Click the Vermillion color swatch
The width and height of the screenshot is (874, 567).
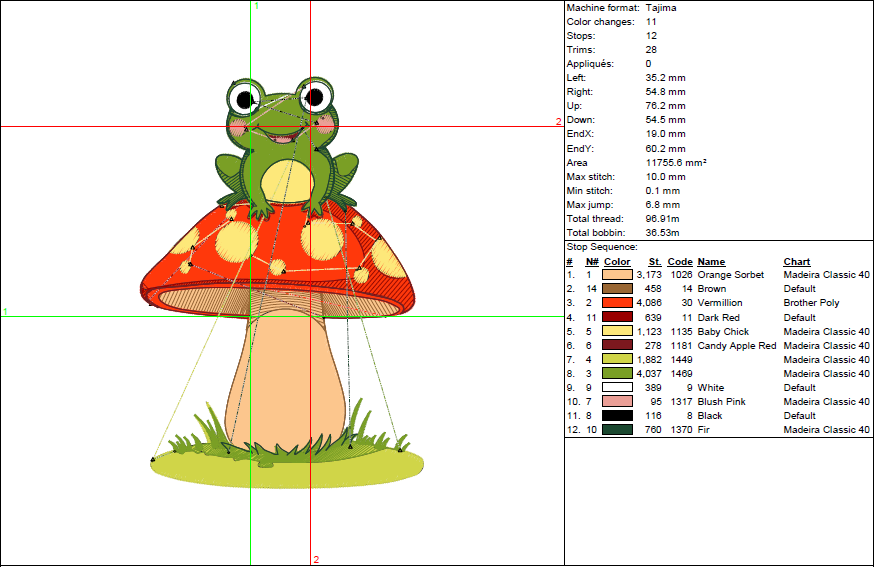(x=617, y=302)
